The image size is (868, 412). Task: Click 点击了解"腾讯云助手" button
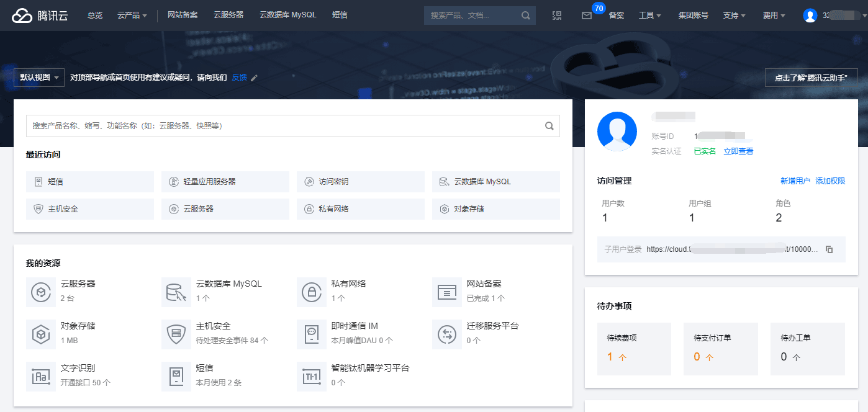pyautogui.click(x=811, y=78)
